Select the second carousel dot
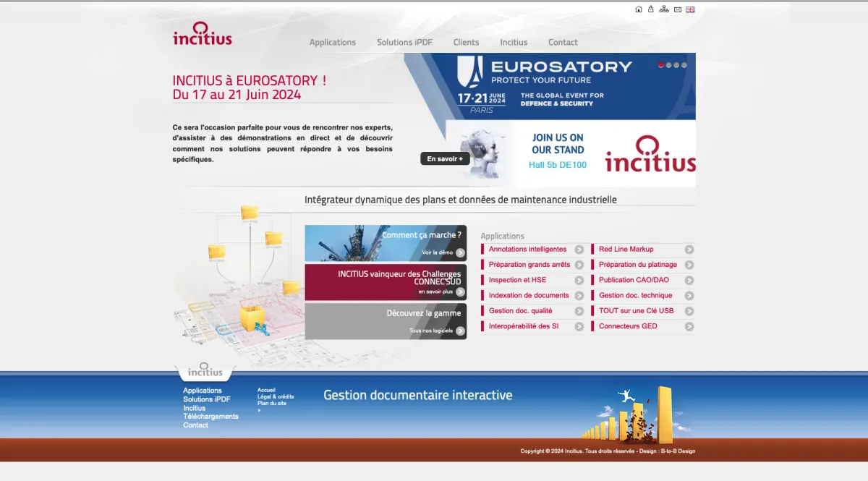This screenshot has width=868, height=481. point(669,65)
